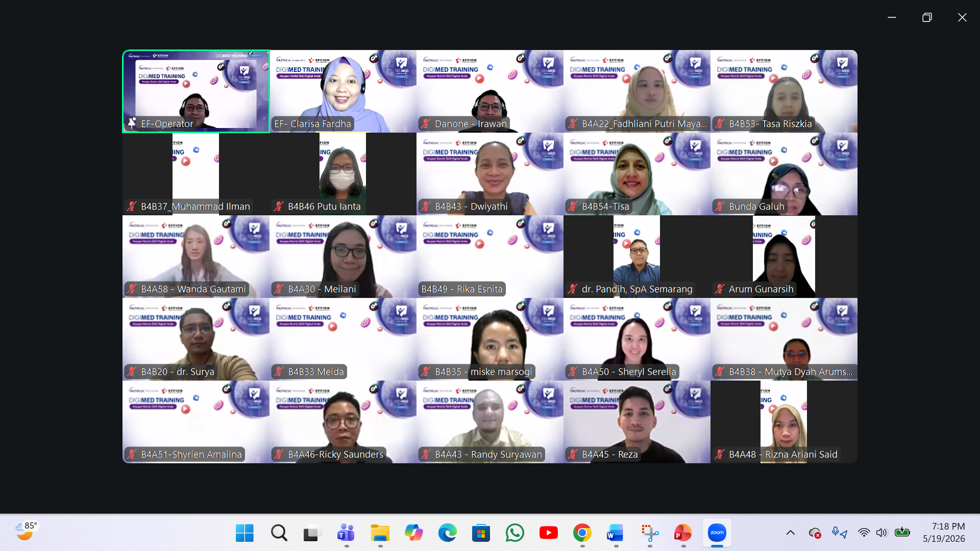
Task: Open WhatsApp from taskbar
Action: (x=514, y=533)
